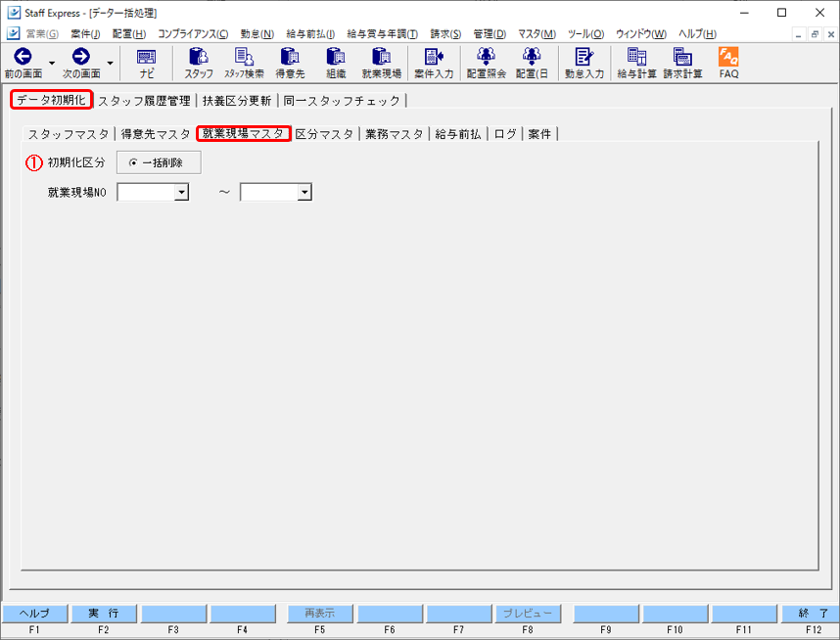Open the first 就業現場NO combo box arrow
Image resolution: width=840 pixels, height=640 pixels.
click(x=181, y=192)
